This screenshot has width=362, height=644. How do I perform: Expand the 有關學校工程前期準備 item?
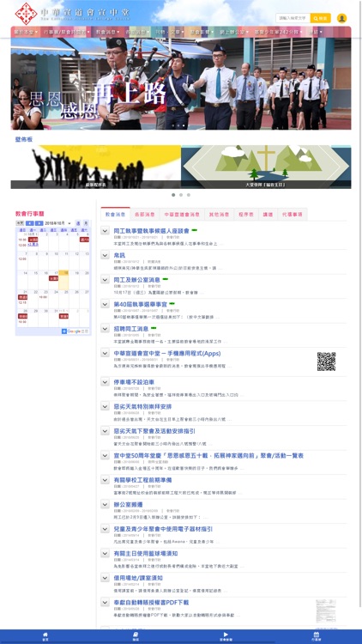click(x=105, y=480)
